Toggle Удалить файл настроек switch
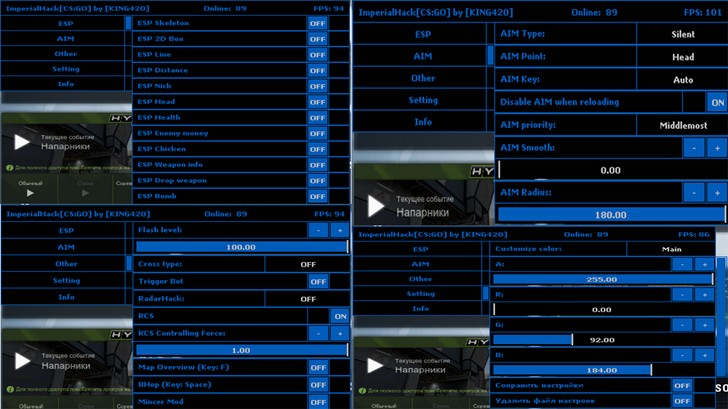Image resolution: width=728 pixels, height=409 pixels. (682, 401)
